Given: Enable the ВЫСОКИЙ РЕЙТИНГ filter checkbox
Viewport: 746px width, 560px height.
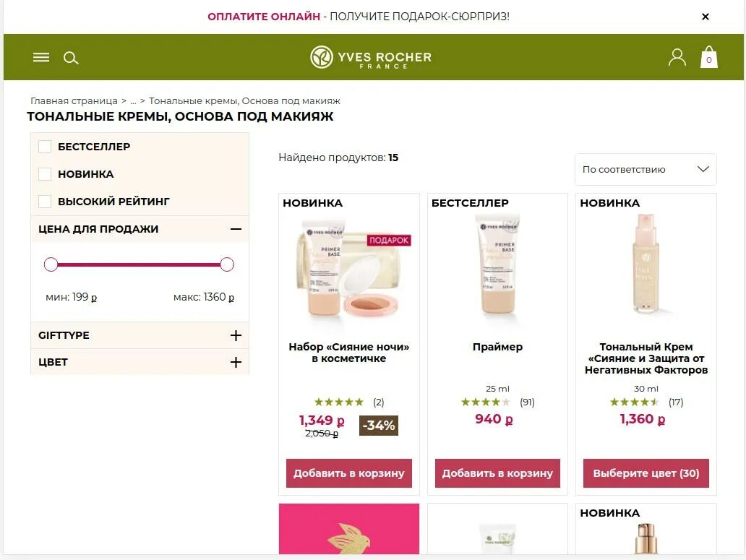Looking at the screenshot, I should [x=45, y=202].
